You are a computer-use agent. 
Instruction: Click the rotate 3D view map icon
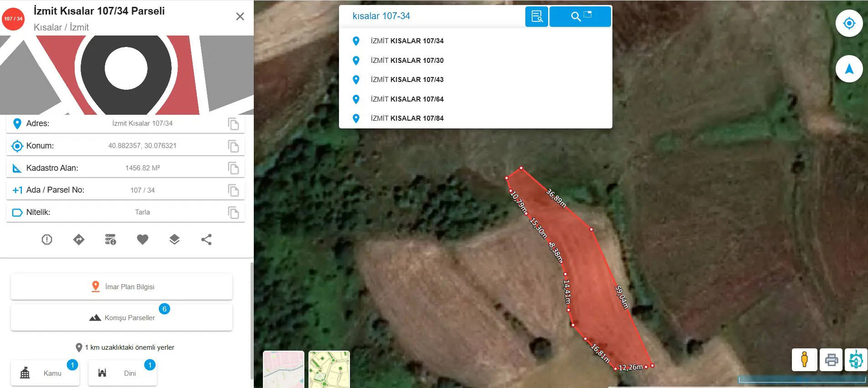click(856, 360)
